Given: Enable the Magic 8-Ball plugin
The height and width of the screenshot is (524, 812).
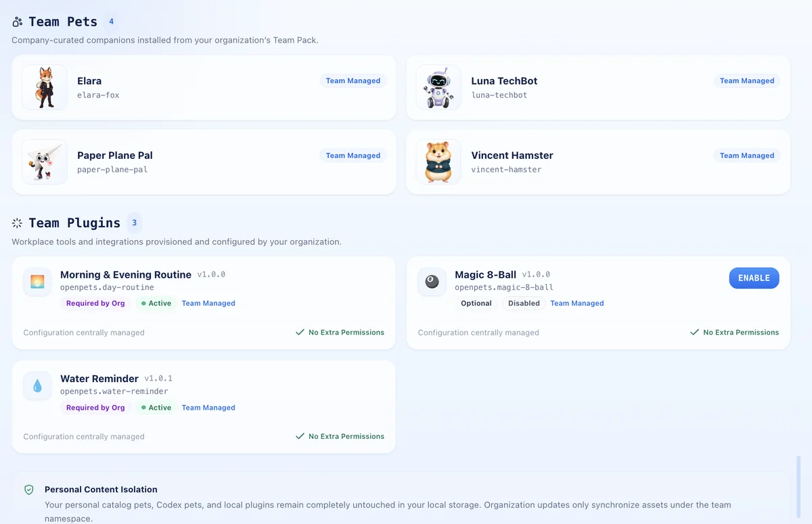Looking at the screenshot, I should (x=754, y=278).
